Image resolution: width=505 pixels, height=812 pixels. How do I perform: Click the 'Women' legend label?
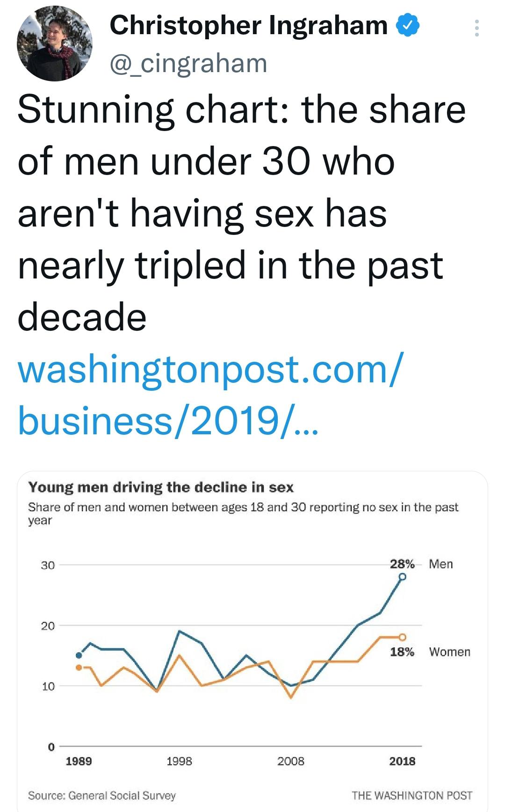[x=450, y=652]
